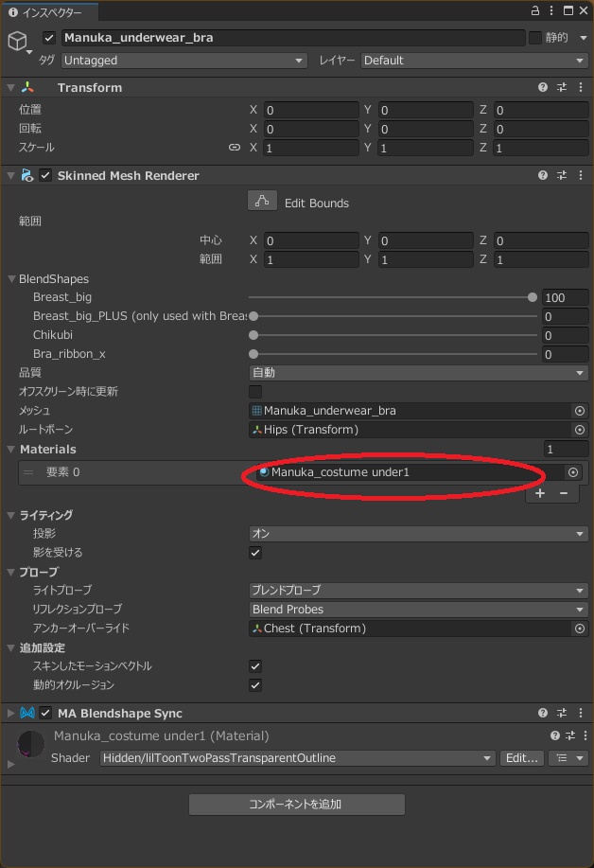Click the Add Component (コンポーネントを追加) button

[x=296, y=805]
